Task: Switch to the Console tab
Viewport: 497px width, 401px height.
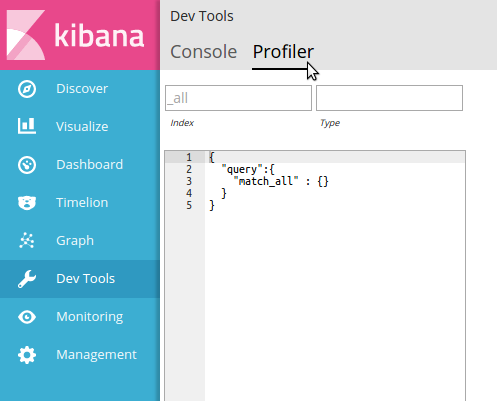Action: (203, 52)
